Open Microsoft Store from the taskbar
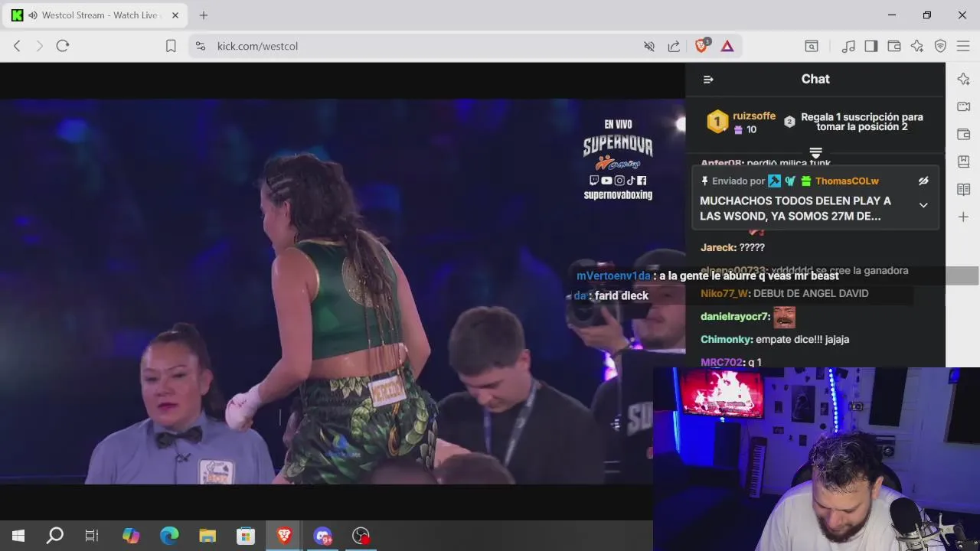 [246, 536]
